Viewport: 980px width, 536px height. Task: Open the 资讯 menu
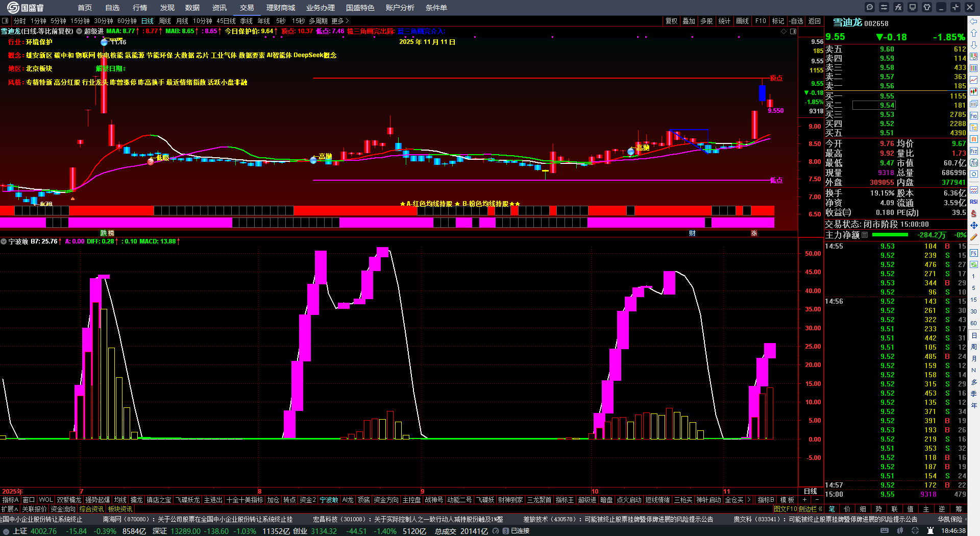point(219,8)
